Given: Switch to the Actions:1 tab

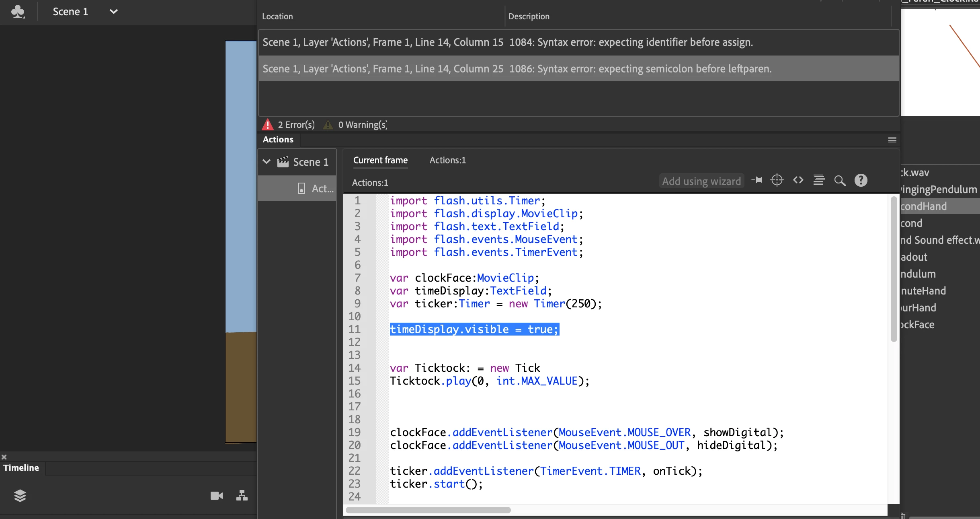Looking at the screenshot, I should (447, 160).
